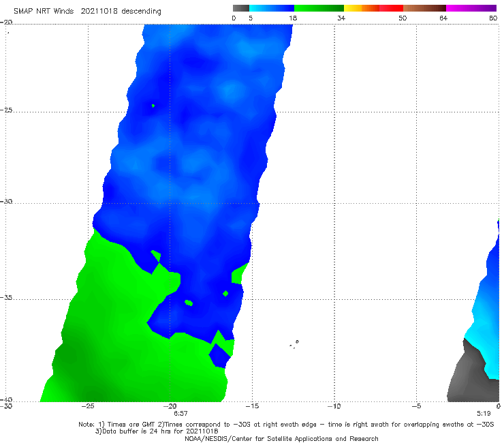Select the red segment of the color bar
Screen dimensions: 504x443
point(391,8)
